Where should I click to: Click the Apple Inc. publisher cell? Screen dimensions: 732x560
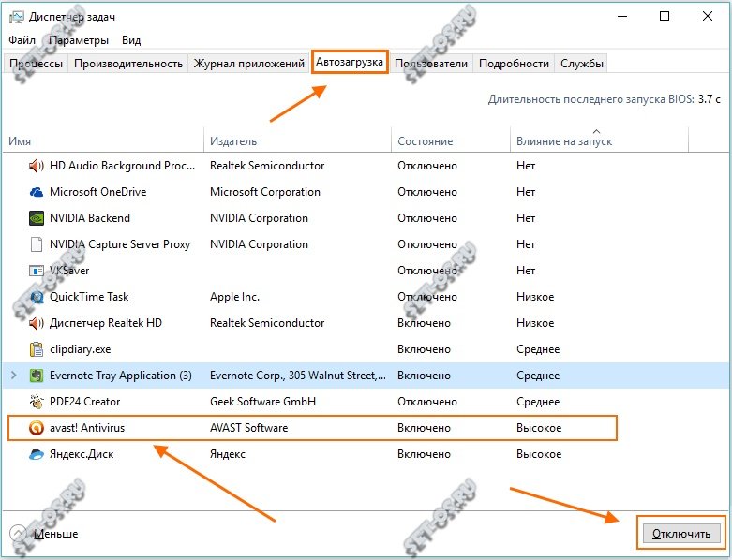coord(235,297)
